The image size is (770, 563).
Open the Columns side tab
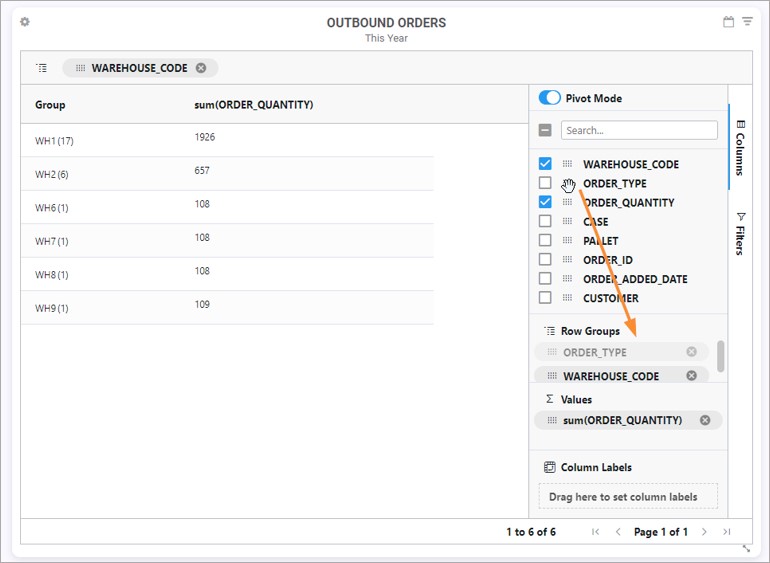[x=740, y=147]
